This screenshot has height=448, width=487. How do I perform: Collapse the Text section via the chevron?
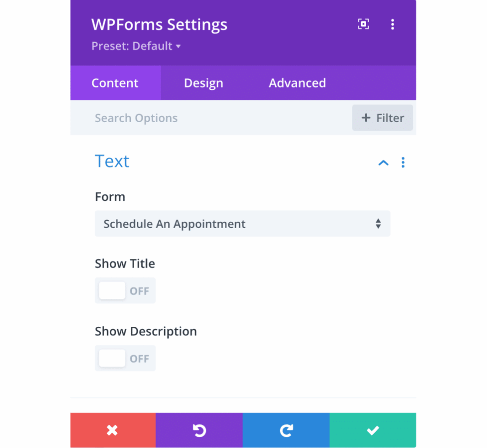pyautogui.click(x=383, y=162)
